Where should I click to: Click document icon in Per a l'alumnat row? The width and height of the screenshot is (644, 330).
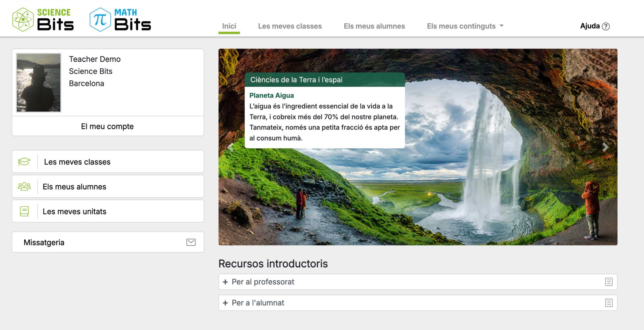[609, 303]
